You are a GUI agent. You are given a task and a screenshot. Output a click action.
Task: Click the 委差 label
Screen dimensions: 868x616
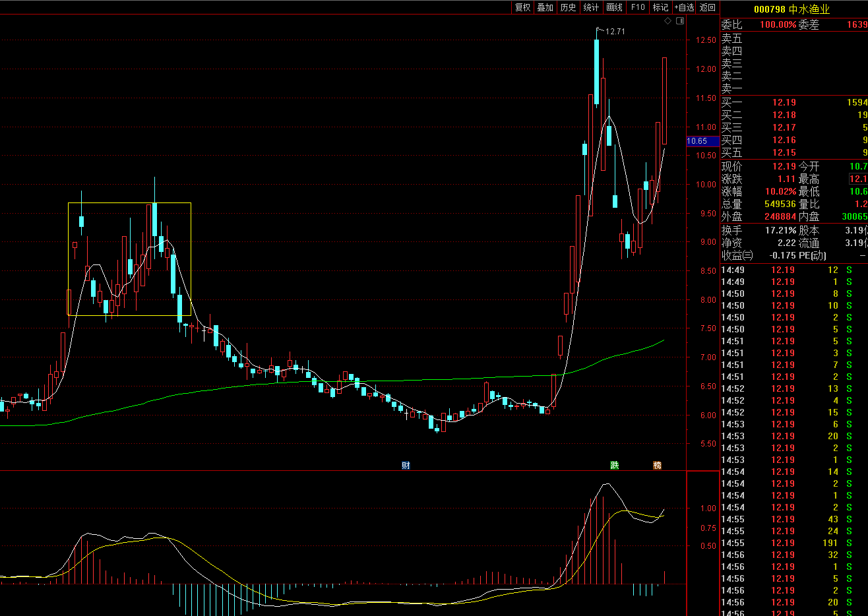(809, 24)
